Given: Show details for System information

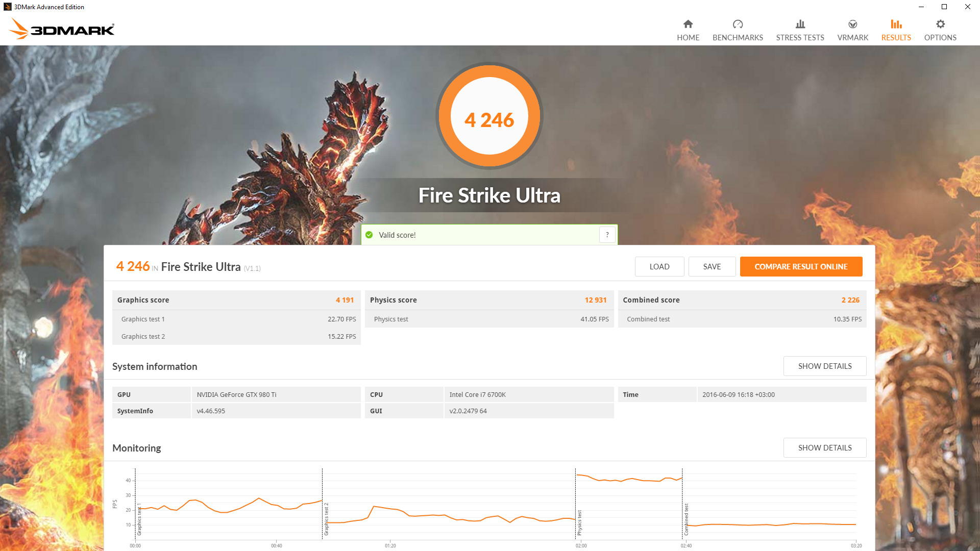Looking at the screenshot, I should click(825, 366).
